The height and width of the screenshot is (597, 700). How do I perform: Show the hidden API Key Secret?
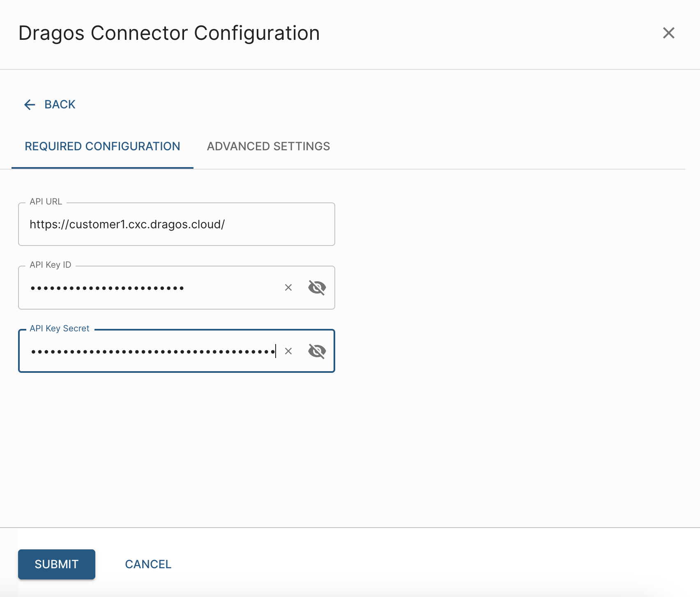[317, 351]
